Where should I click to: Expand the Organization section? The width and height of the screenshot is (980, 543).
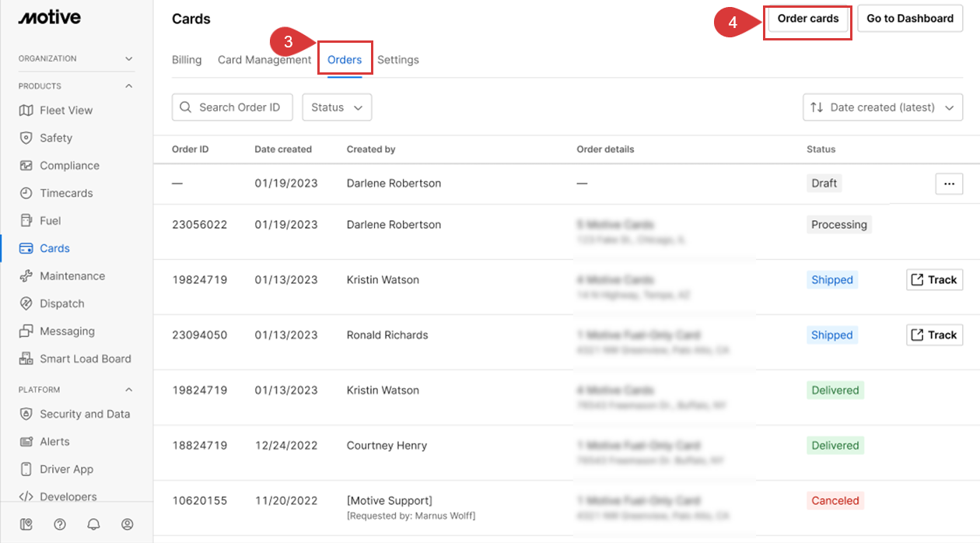[129, 58]
